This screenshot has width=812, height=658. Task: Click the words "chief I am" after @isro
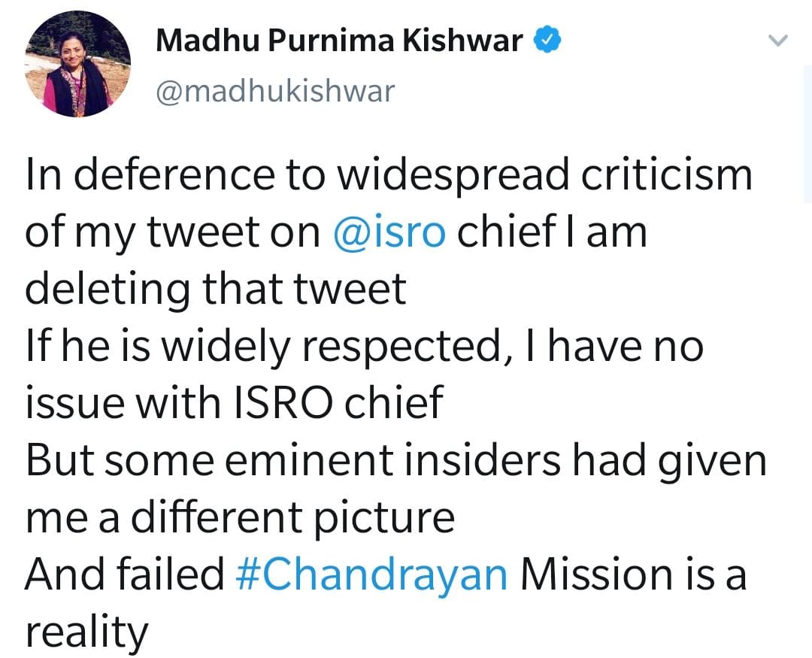[x=553, y=234]
